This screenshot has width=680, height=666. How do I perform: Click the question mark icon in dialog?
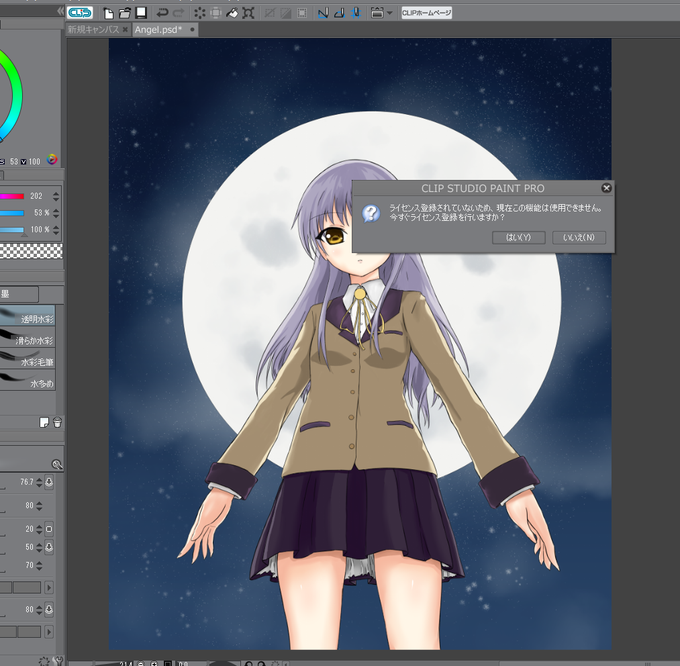(x=371, y=213)
